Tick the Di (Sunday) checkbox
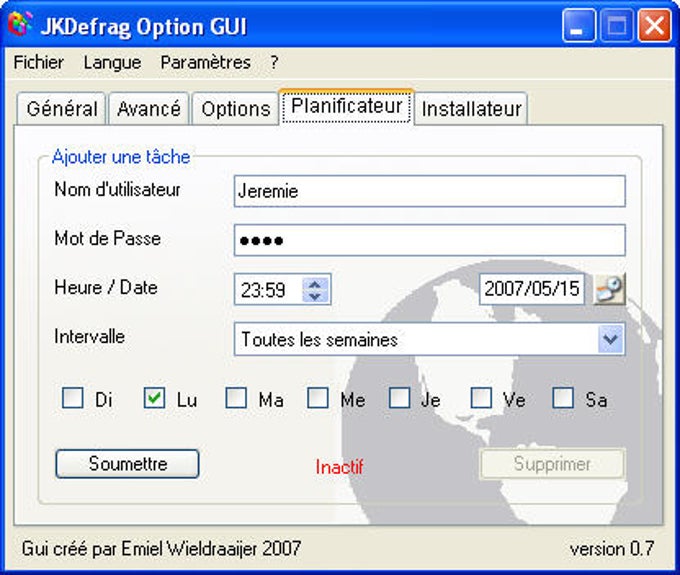The width and height of the screenshot is (680, 575). (72, 398)
